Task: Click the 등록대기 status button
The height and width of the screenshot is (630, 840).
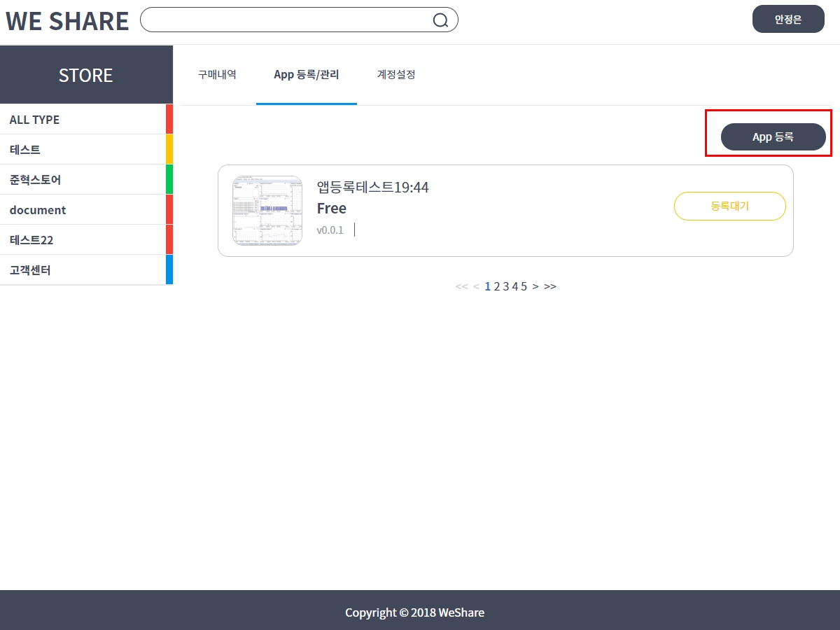Action: coord(729,206)
